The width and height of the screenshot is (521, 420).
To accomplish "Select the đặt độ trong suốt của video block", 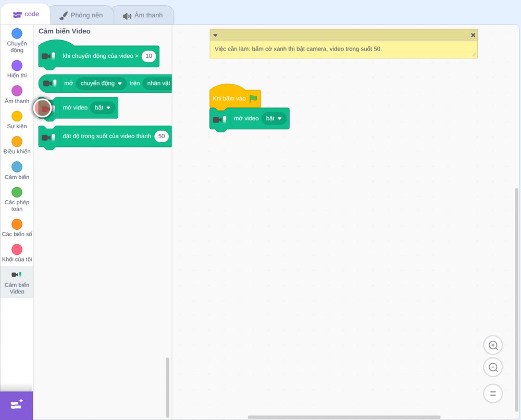I will [x=105, y=137].
